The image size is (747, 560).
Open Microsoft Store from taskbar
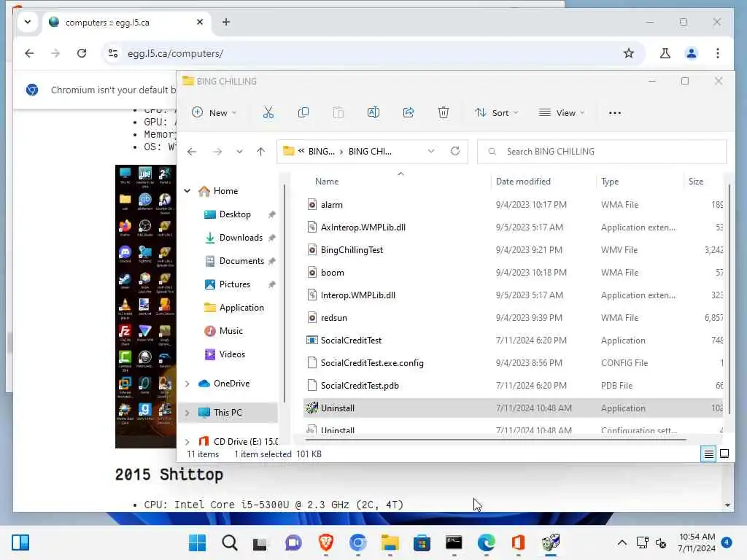point(422,542)
